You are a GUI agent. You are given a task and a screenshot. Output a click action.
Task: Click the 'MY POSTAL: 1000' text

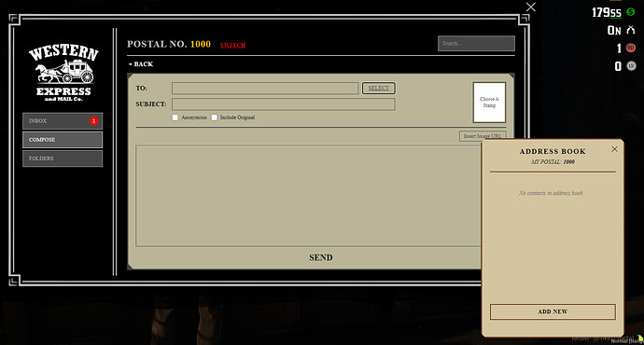[553, 161]
